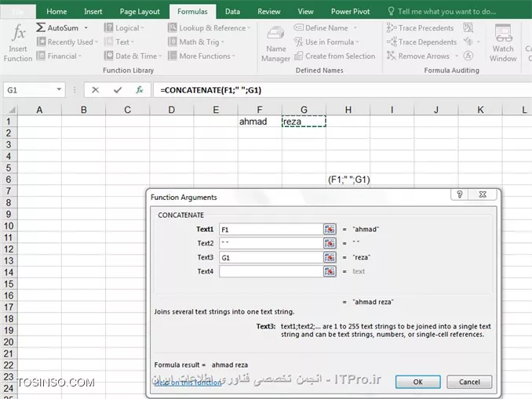Cancel formula entry with the X icon

[x=96, y=90]
